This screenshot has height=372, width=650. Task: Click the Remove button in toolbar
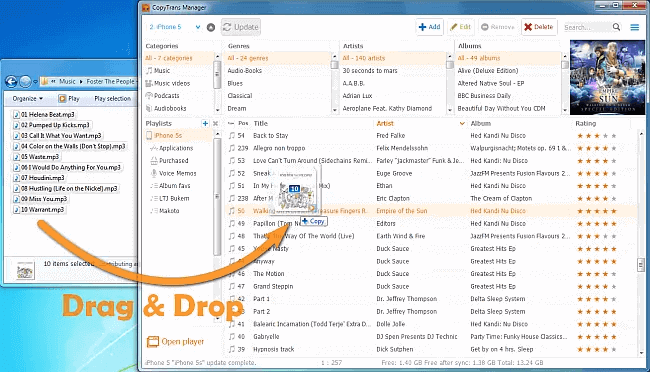pos(497,27)
